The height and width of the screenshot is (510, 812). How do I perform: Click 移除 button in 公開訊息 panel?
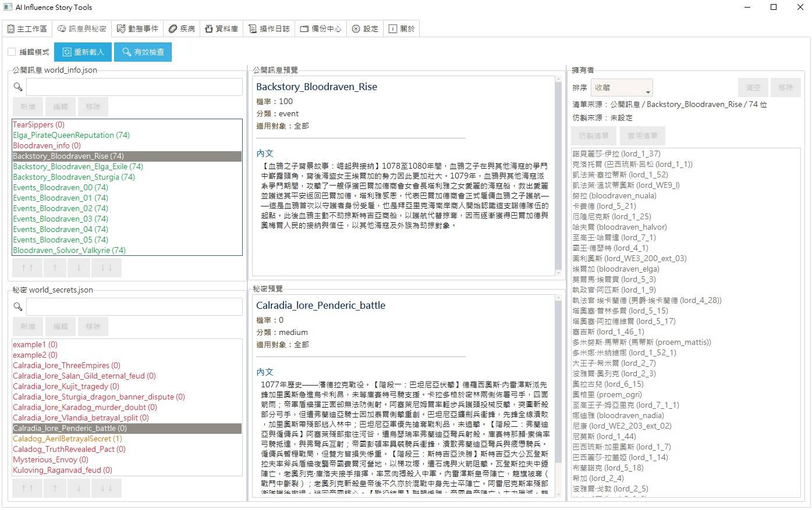click(x=93, y=106)
